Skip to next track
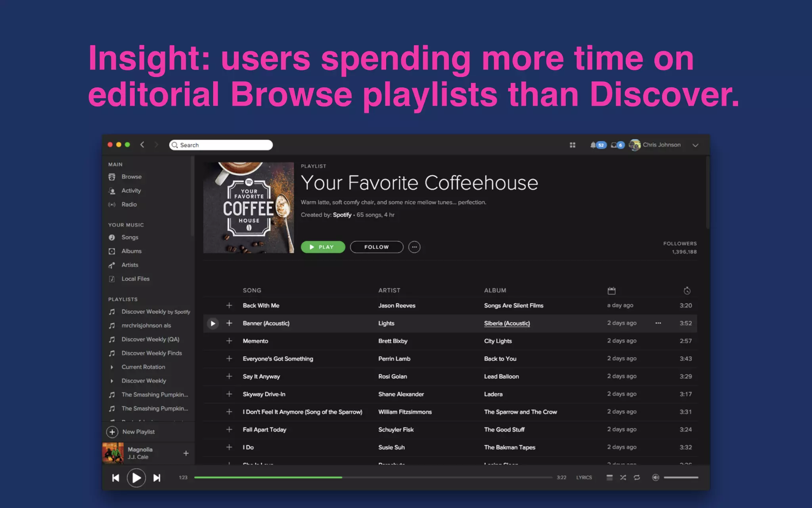Image resolution: width=812 pixels, height=508 pixels. pyautogui.click(x=157, y=478)
